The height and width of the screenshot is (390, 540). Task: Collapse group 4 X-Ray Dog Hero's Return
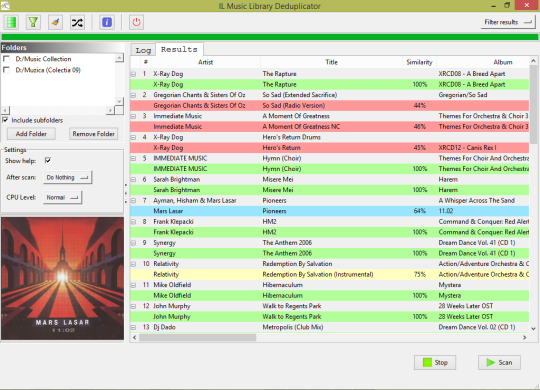click(134, 137)
